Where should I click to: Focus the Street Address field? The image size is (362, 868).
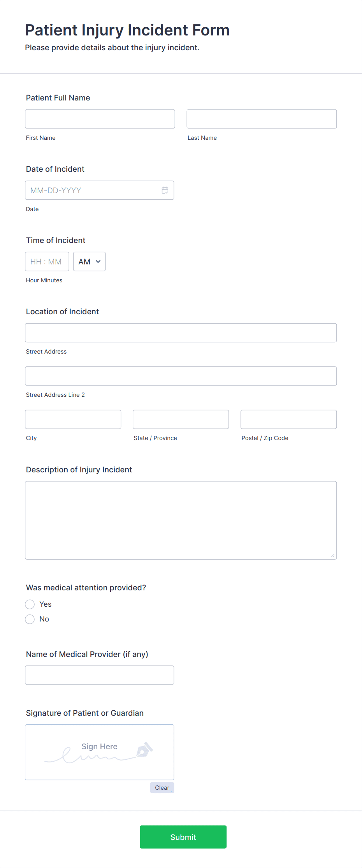[x=181, y=333]
